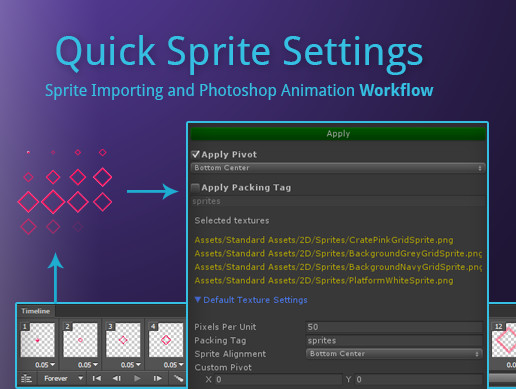Edit the Packing Tag field under Default Texture Settings
This screenshot has height=389, width=516.
394,341
